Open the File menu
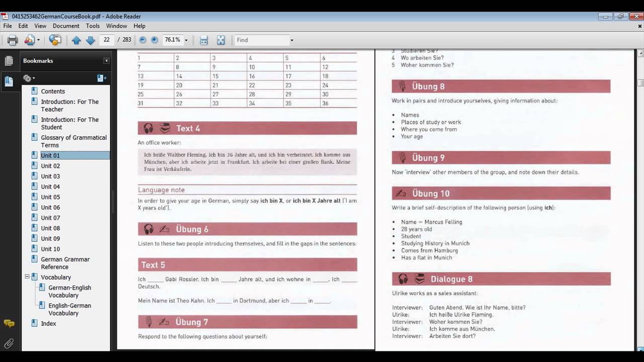644x362 pixels. (8, 26)
